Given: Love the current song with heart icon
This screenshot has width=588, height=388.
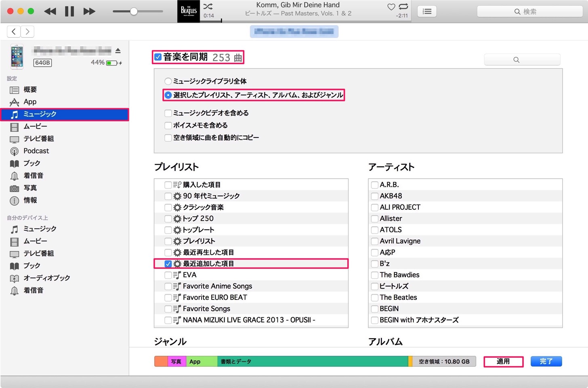Looking at the screenshot, I should [x=391, y=7].
